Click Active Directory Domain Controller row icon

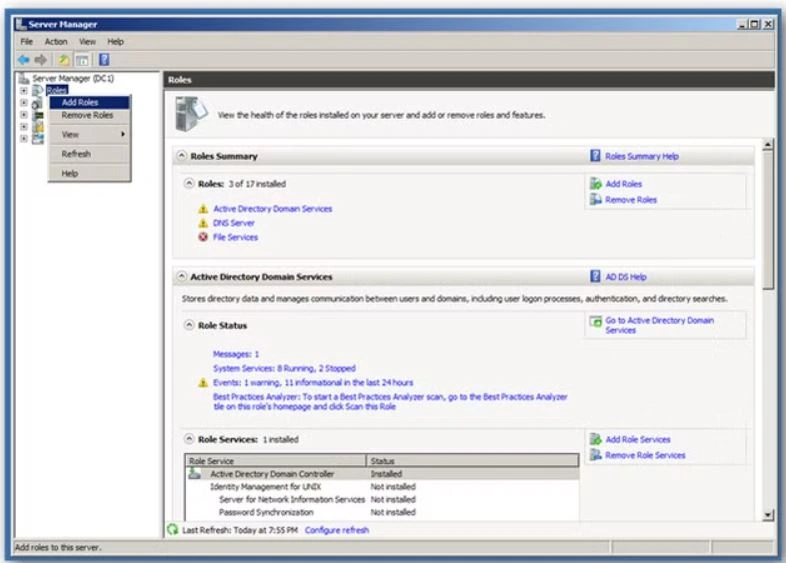[194, 473]
